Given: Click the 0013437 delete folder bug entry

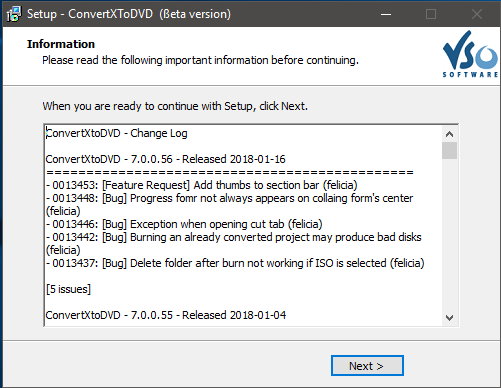Looking at the screenshot, I should pos(235,263).
